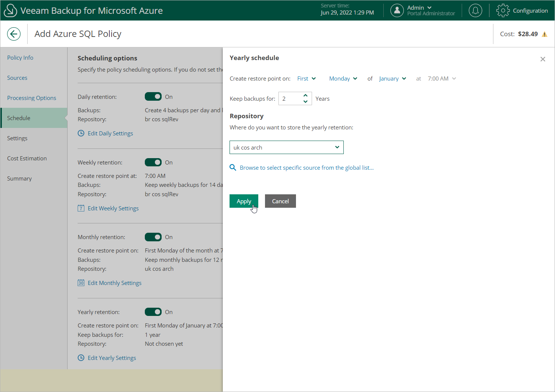The height and width of the screenshot is (392, 555).
Task: Click the Not chosen yet repository value
Action: click(164, 344)
